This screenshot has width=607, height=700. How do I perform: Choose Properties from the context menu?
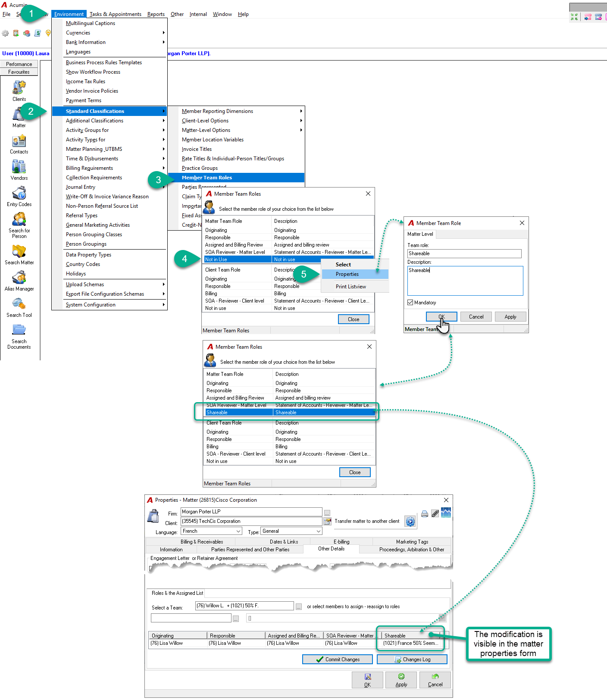pyautogui.click(x=355, y=274)
